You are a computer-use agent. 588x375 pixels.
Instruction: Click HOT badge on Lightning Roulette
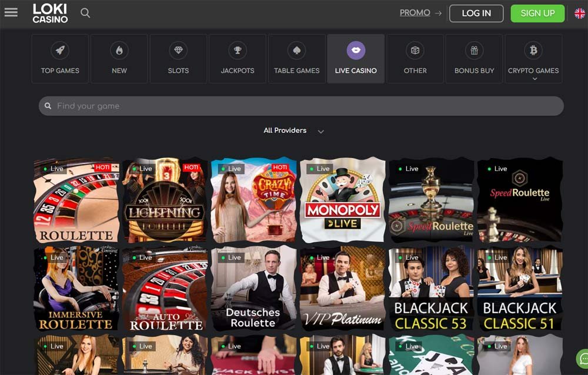click(191, 168)
